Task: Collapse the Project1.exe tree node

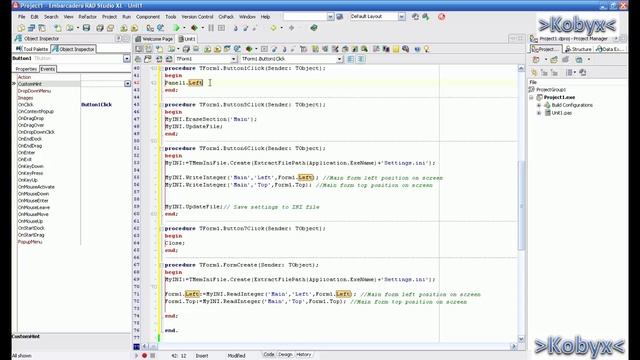Action: tap(531, 98)
